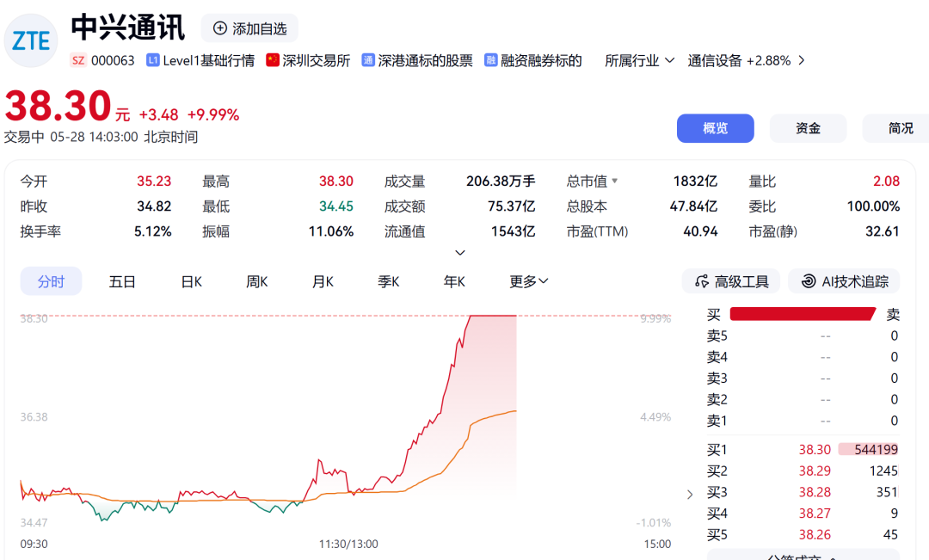The width and height of the screenshot is (929, 560).
Task: Click 买4 price 38.27
Action: 815,514
